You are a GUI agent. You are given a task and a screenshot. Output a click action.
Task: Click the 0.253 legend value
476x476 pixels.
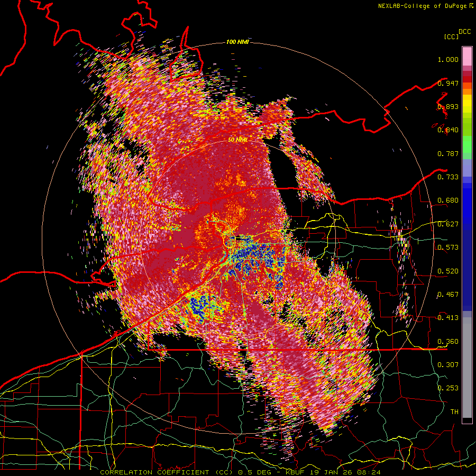(448, 388)
